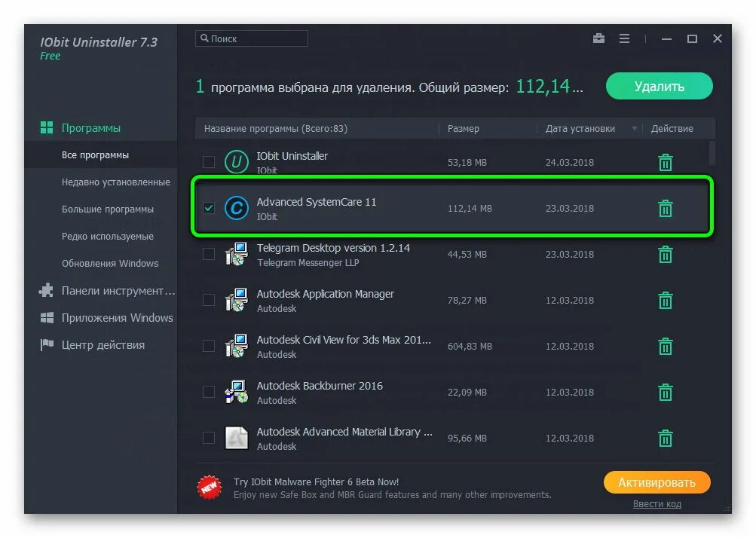Click the red NEW badge icon
The width and height of the screenshot is (756, 538).
[x=210, y=488]
